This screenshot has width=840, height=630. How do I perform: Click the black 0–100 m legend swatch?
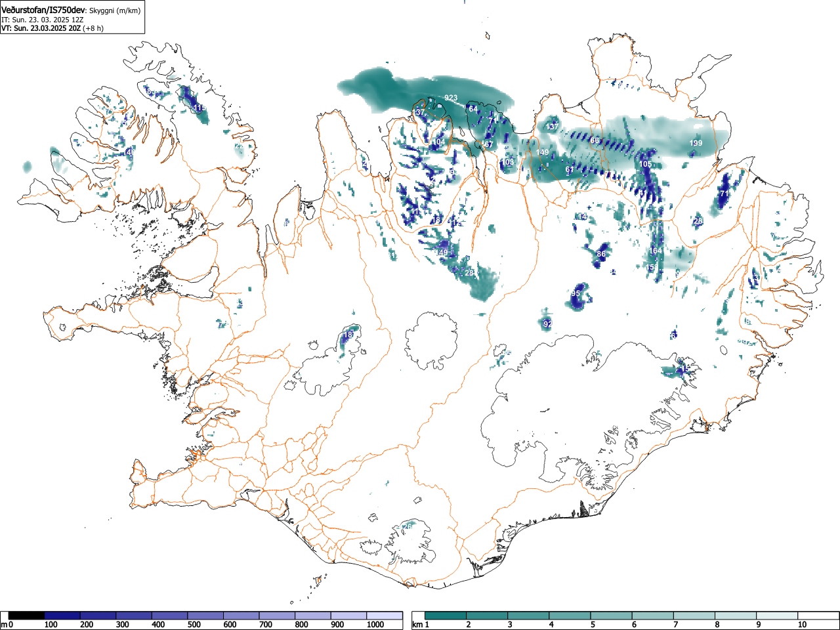click(x=27, y=616)
